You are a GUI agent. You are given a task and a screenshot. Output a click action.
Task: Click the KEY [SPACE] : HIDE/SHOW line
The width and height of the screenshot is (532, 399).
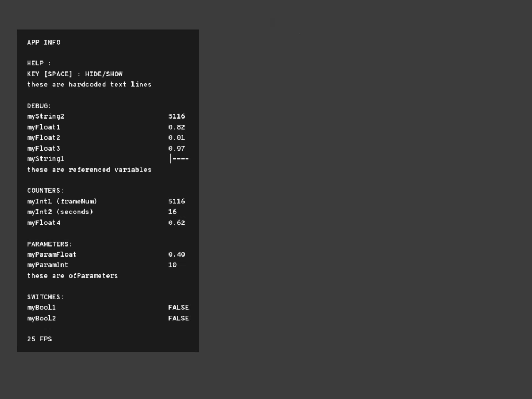pyautogui.click(x=75, y=74)
